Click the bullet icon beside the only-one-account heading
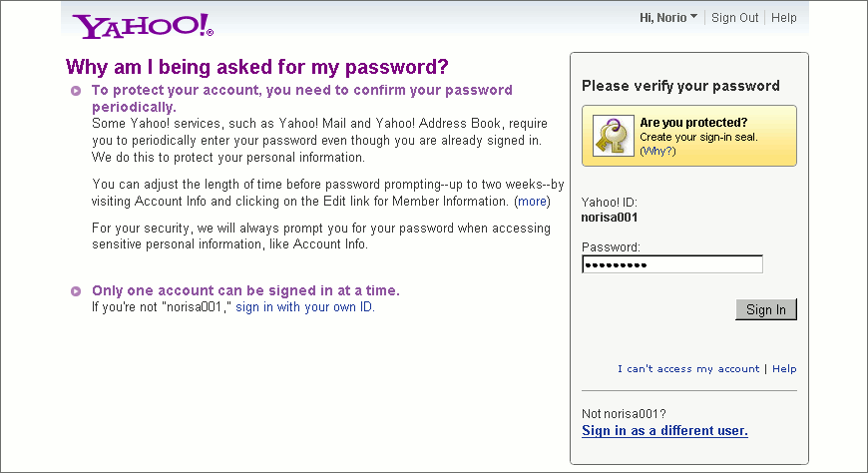This screenshot has width=868, height=473. pyautogui.click(x=76, y=291)
